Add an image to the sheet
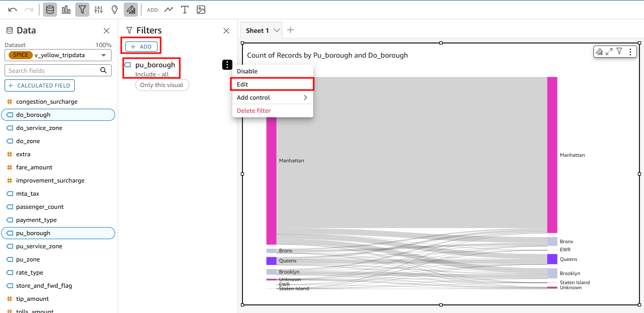The height and width of the screenshot is (313, 644). [201, 10]
